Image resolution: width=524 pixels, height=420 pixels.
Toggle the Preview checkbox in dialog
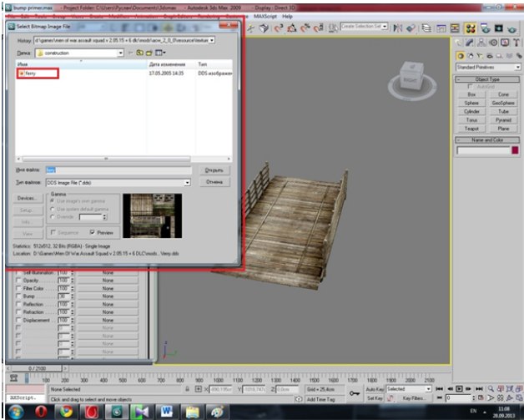point(93,232)
